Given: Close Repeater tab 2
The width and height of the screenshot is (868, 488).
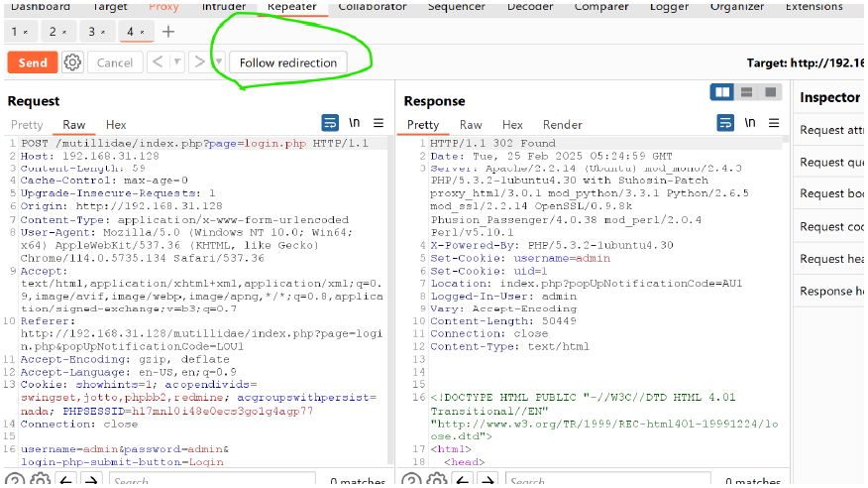Looking at the screenshot, I should click(64, 32).
